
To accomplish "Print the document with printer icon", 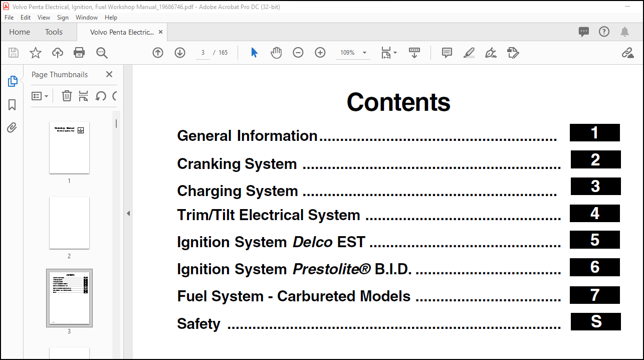I will (x=79, y=53).
